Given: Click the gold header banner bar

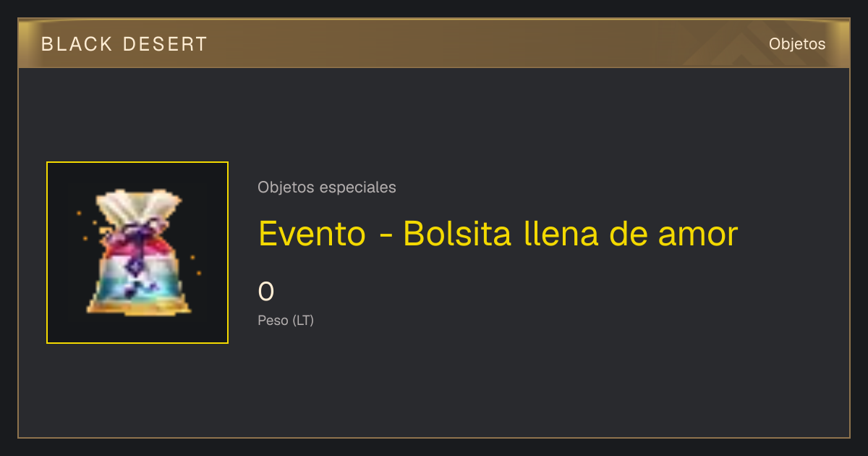Looking at the screenshot, I should coord(434,43).
